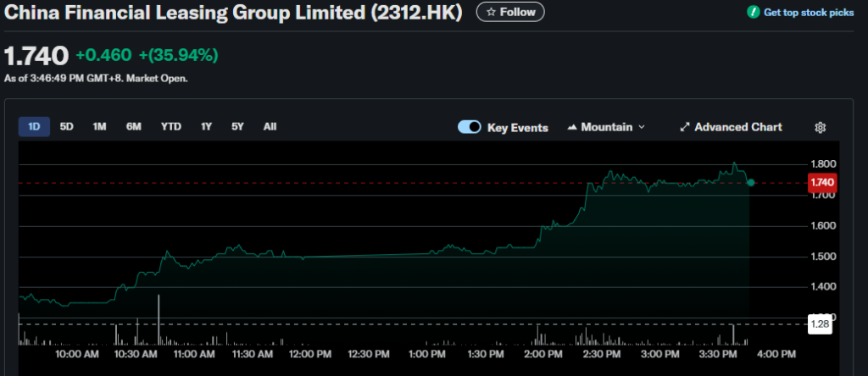The width and height of the screenshot is (868, 376).
Task: Click the star icon in Follow button
Action: tap(491, 13)
